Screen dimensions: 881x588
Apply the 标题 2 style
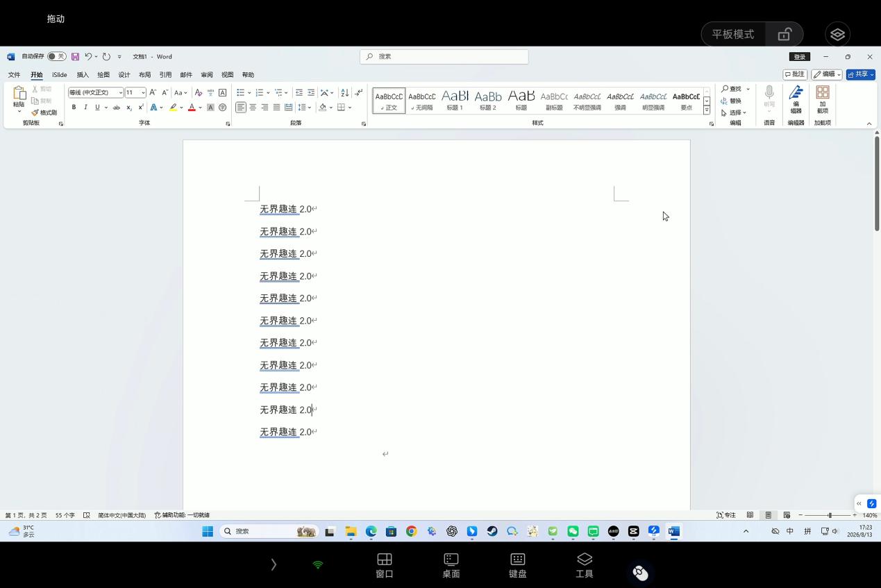coord(488,100)
